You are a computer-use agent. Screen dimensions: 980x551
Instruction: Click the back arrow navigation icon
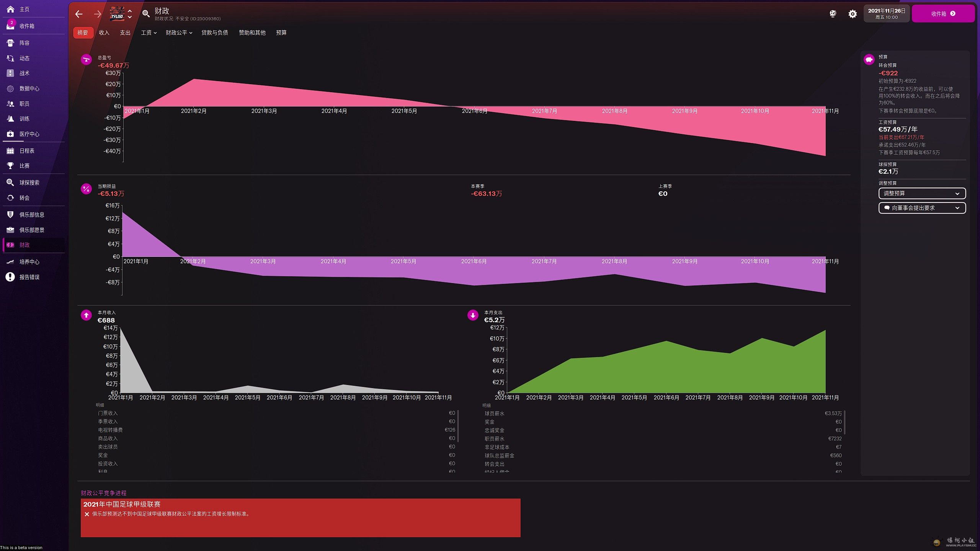tap(79, 14)
